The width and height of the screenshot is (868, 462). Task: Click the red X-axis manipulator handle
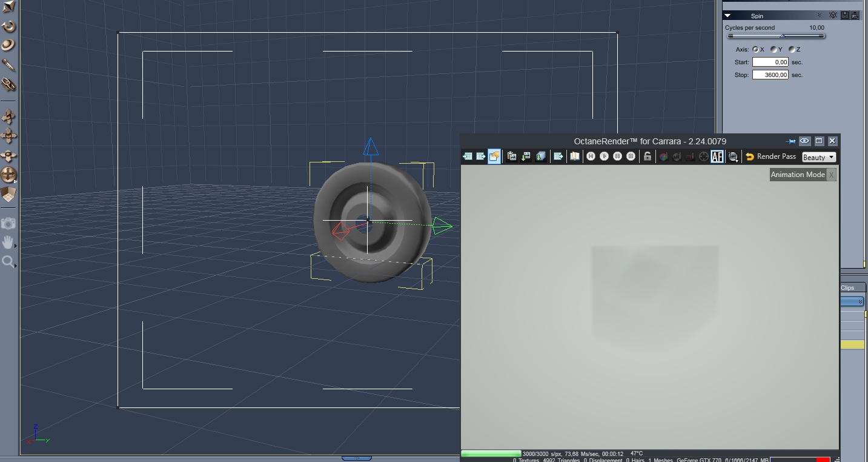[x=341, y=231]
